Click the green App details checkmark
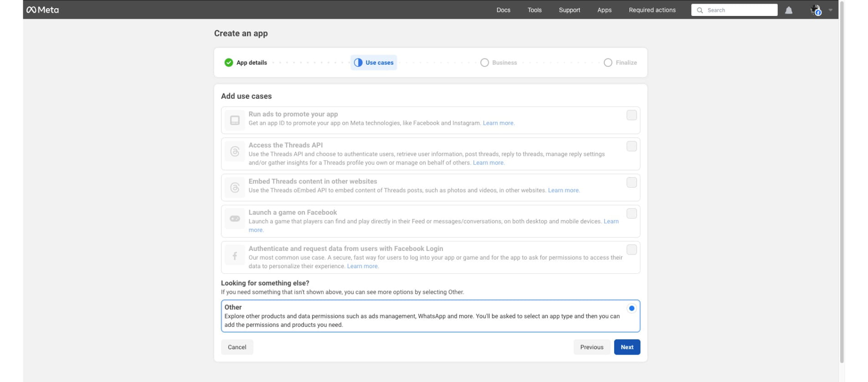The image size is (868, 382). click(x=229, y=62)
